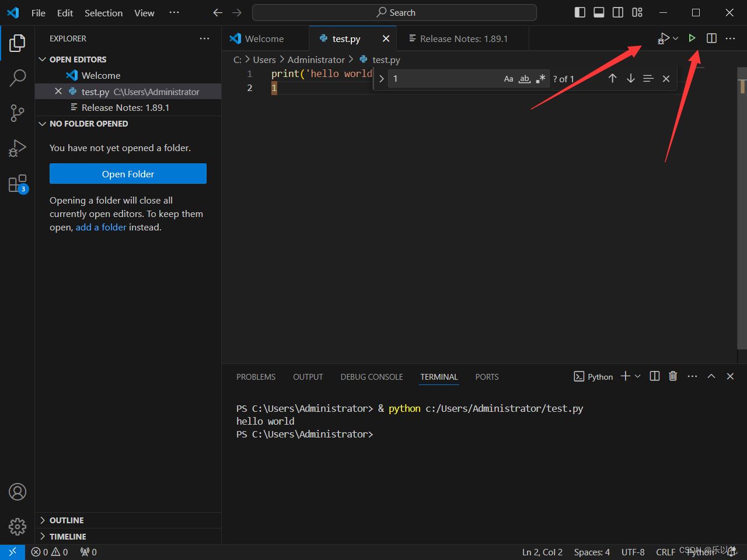Open the Search view in the activity bar
The width and height of the screenshot is (747, 560).
(x=17, y=76)
